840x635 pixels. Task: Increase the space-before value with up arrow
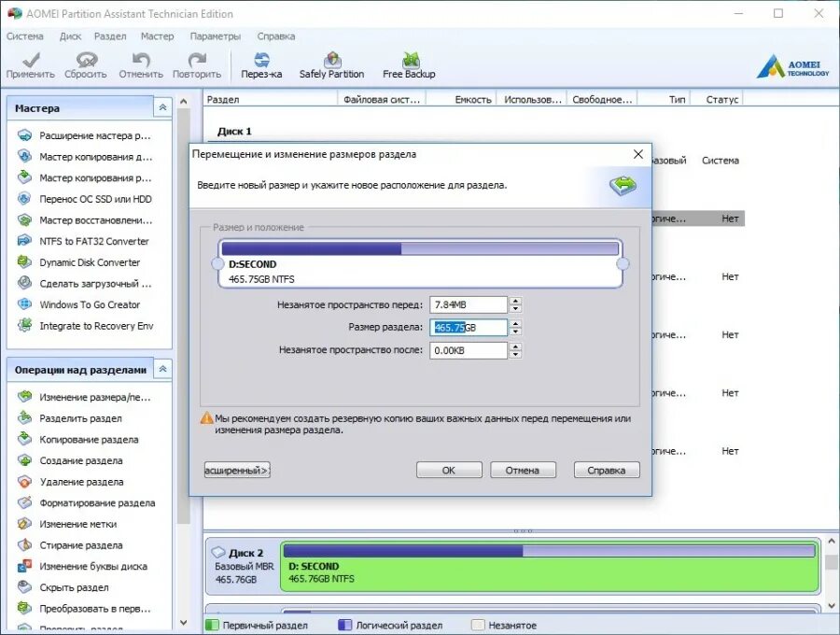[515, 301]
